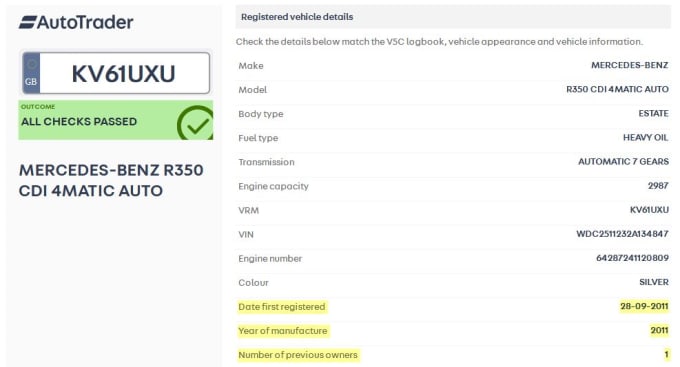The image size is (680, 367).
Task: Select the VIN number WDC2511232A134847
Action: 622,234
